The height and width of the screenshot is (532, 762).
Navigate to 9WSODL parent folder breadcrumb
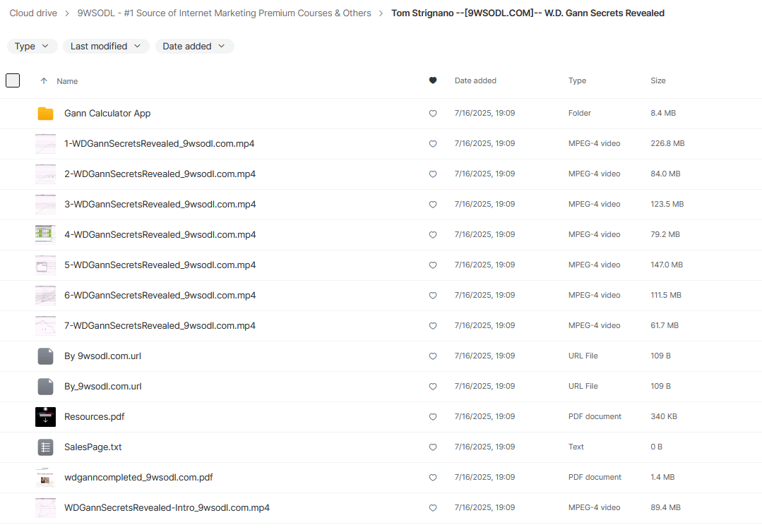pos(224,13)
